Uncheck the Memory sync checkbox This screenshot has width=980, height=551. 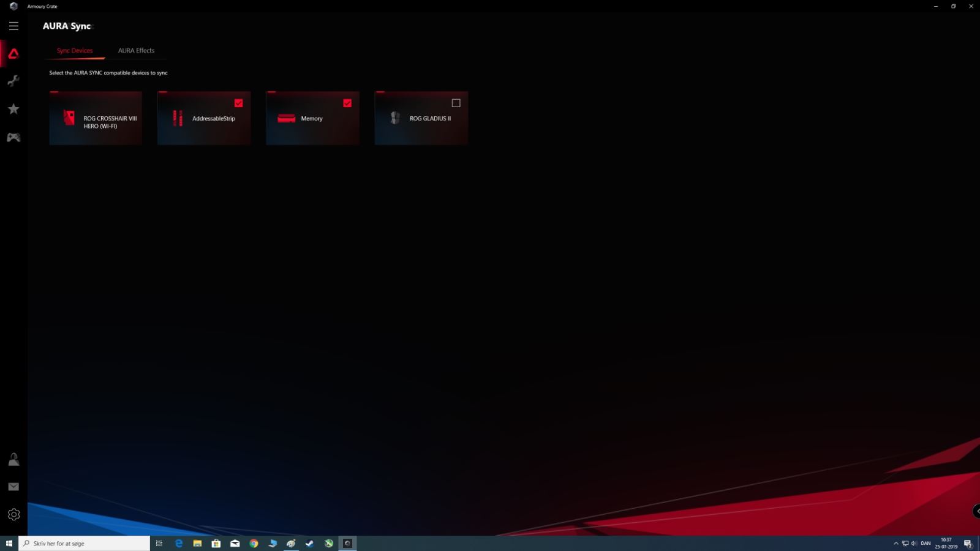coord(347,103)
